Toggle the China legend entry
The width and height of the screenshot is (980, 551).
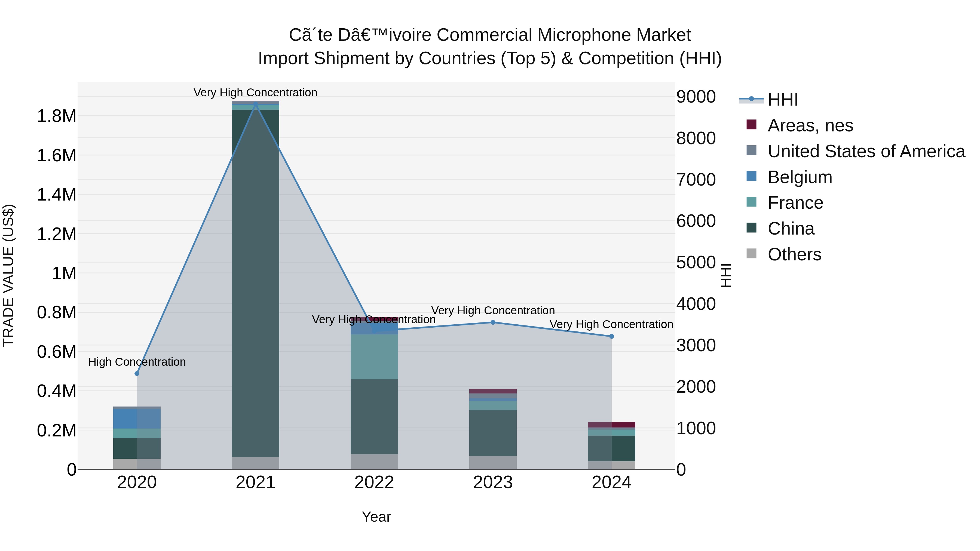click(x=780, y=229)
